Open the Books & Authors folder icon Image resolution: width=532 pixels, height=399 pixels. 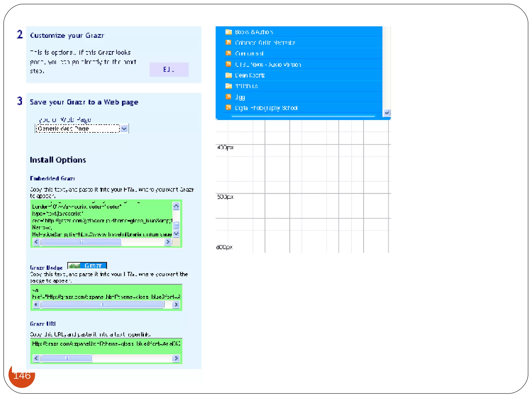pos(228,32)
